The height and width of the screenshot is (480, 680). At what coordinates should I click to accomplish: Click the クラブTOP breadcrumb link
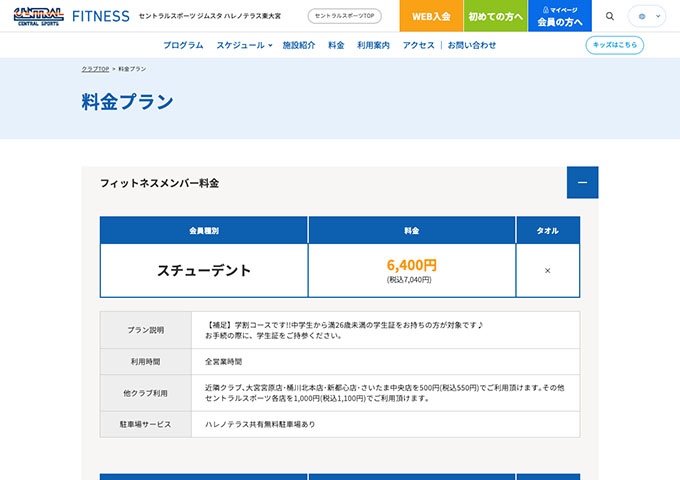(x=95, y=69)
